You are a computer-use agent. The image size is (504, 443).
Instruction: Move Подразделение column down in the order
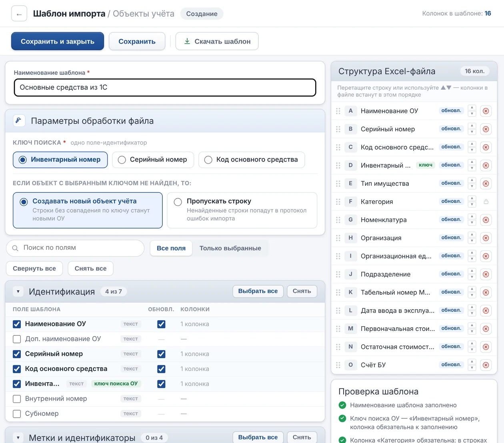472,277
